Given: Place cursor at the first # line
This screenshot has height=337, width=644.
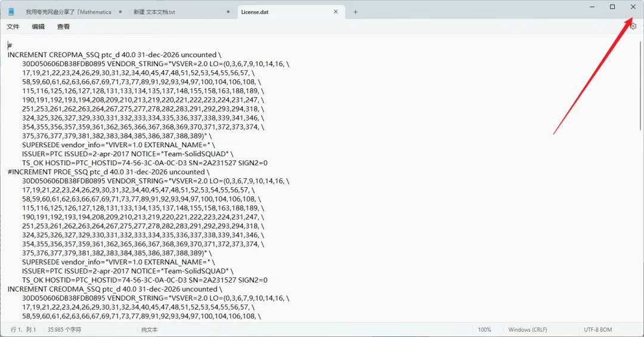Looking at the screenshot, I should coord(10,45).
